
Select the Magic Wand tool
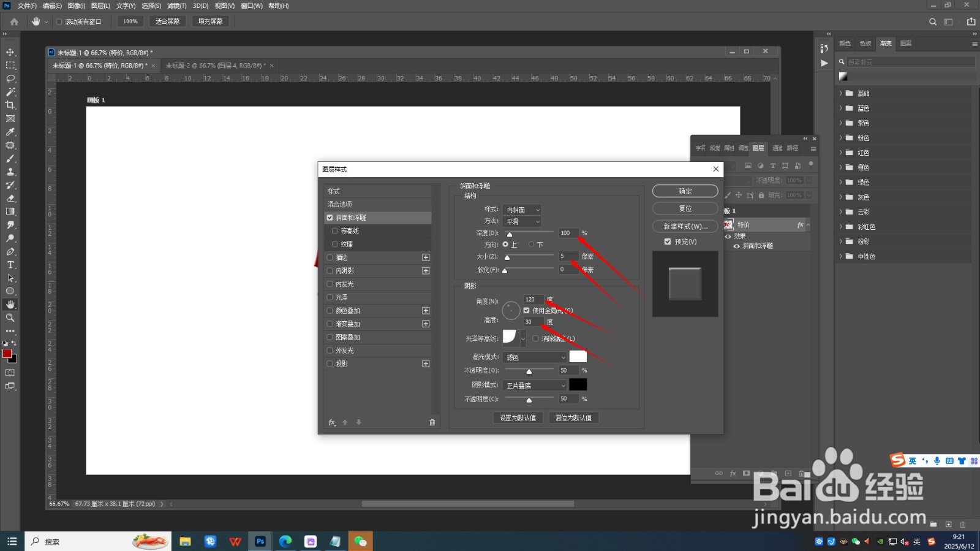pyautogui.click(x=10, y=92)
